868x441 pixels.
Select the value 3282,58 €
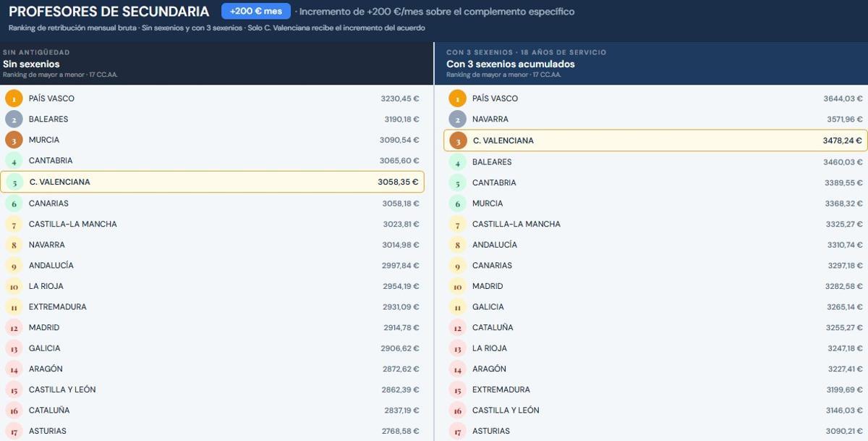tap(844, 286)
